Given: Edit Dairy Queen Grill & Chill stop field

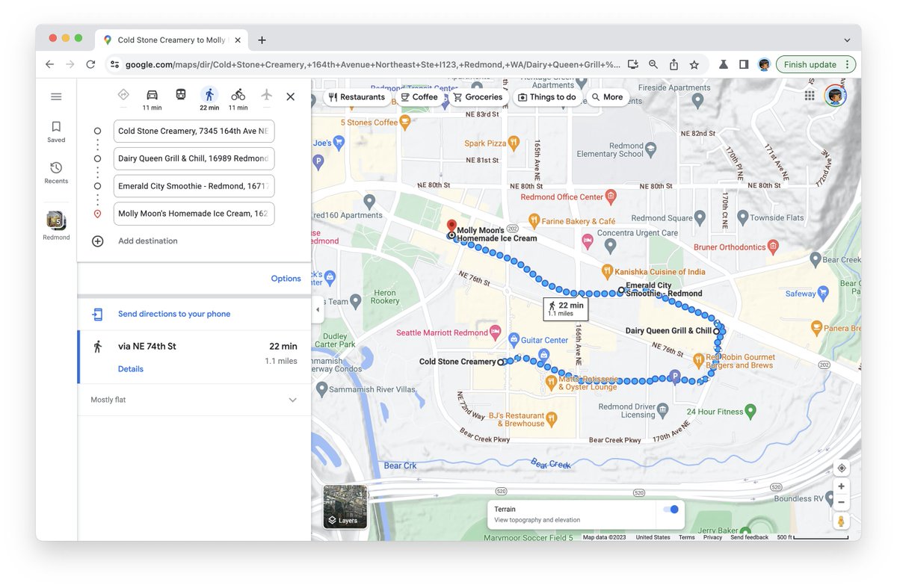Looking at the screenshot, I should coord(194,158).
